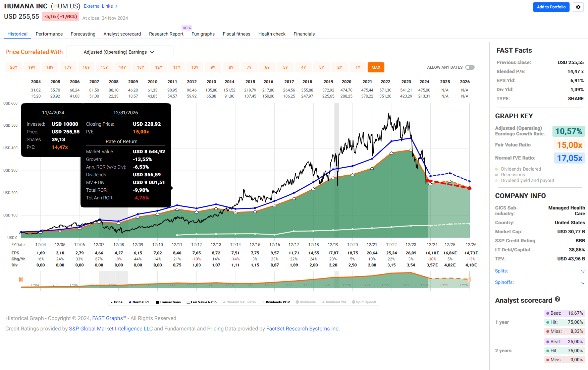This screenshot has height=370, width=588.
Task: Click the left handle of the timeline range slider
Action: pyautogui.click(x=21, y=279)
